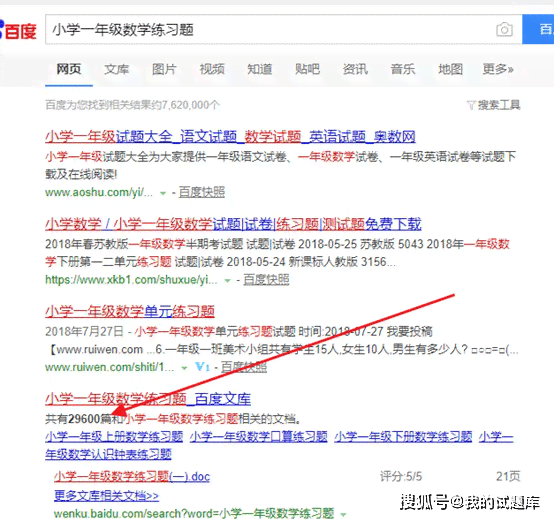Expand the 更多» menu
This screenshot has height=519, width=554.
[498, 69]
